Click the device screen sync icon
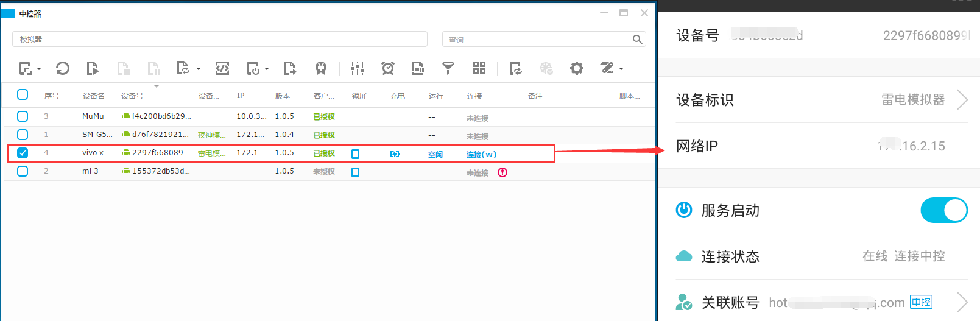 point(516,68)
